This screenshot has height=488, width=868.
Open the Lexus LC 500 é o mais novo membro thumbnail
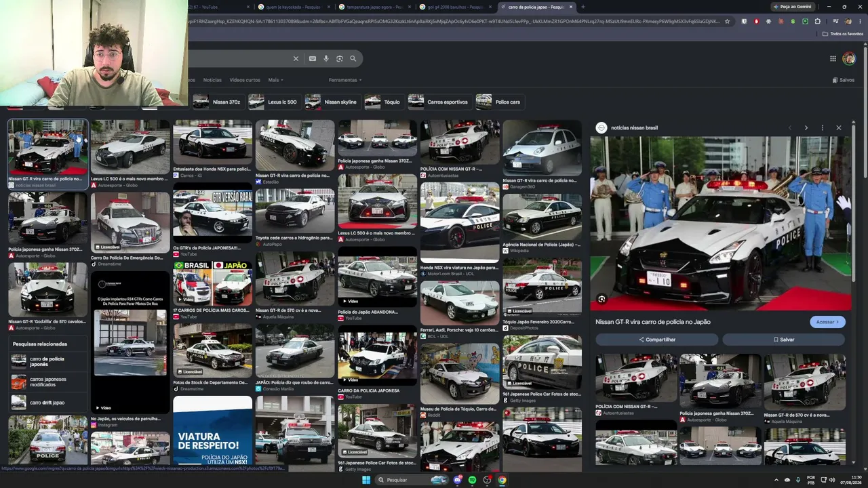tap(130, 147)
